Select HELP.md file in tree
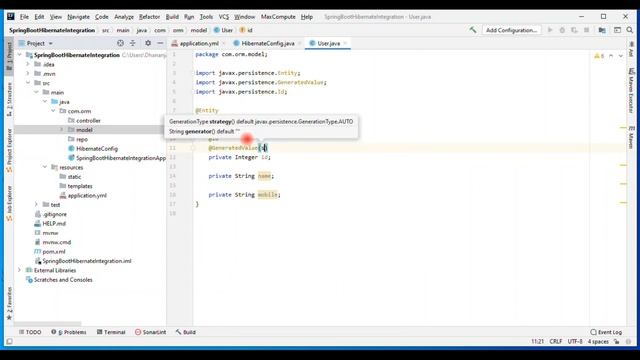Viewport: 640px width, 360px height. tap(50, 223)
